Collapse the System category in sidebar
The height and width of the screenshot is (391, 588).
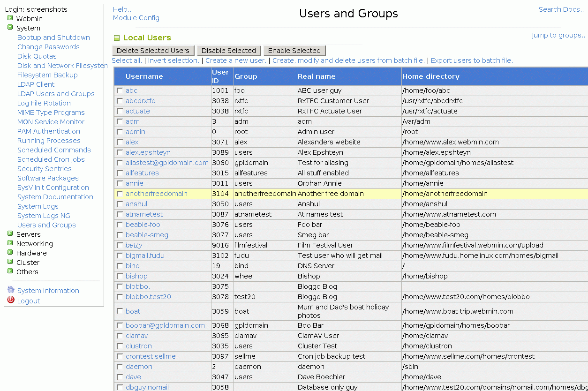click(10, 28)
